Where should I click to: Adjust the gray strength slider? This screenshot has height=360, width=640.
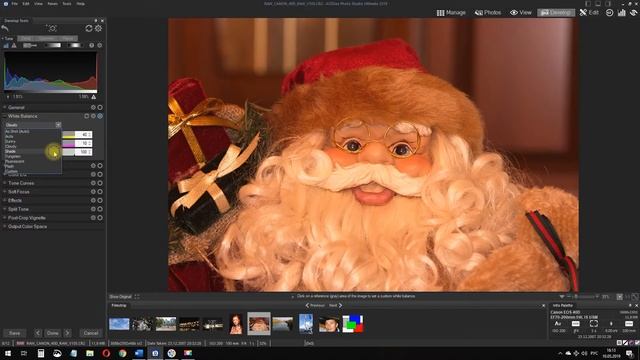69,152
